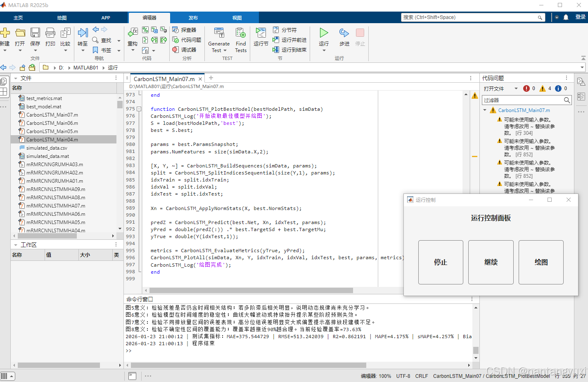
Task: Insert a section break (分节符)
Action: pos(285,30)
